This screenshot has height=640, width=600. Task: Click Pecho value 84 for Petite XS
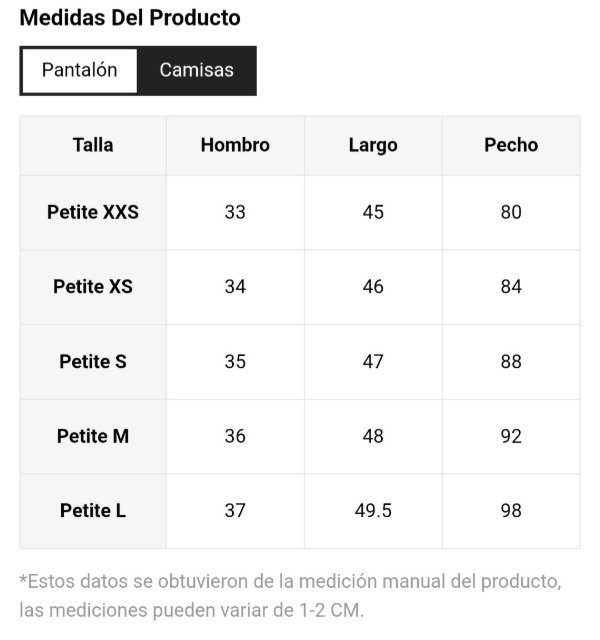coord(511,287)
